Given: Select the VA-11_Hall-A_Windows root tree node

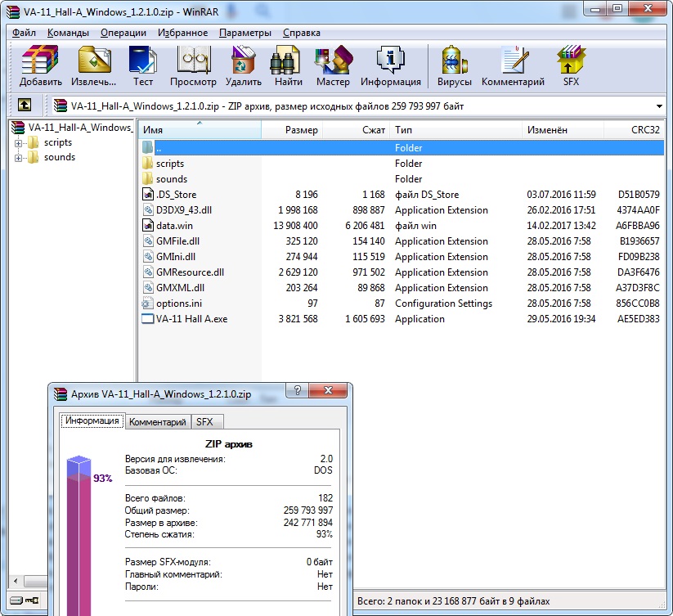Looking at the screenshot, I should (73, 128).
